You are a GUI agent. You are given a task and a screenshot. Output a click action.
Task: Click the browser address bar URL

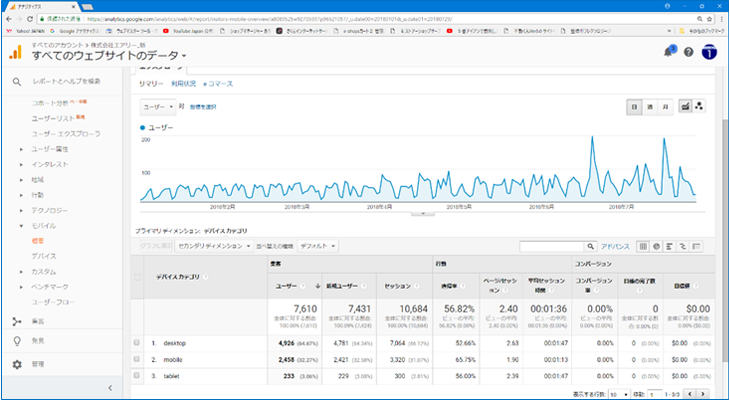[x=270, y=19]
